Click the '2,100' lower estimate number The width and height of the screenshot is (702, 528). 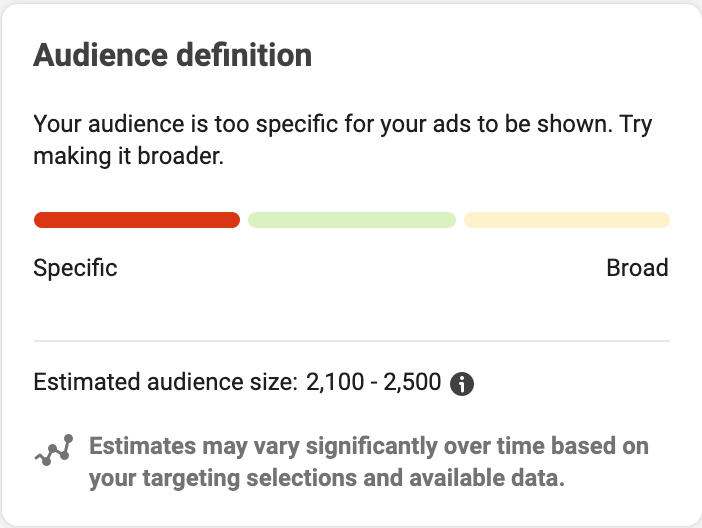335,382
